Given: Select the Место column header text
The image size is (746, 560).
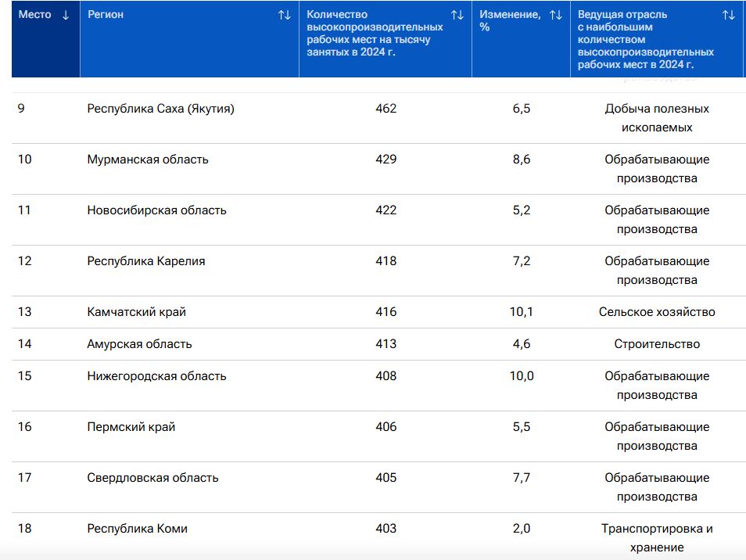Looking at the screenshot, I should tap(34, 15).
